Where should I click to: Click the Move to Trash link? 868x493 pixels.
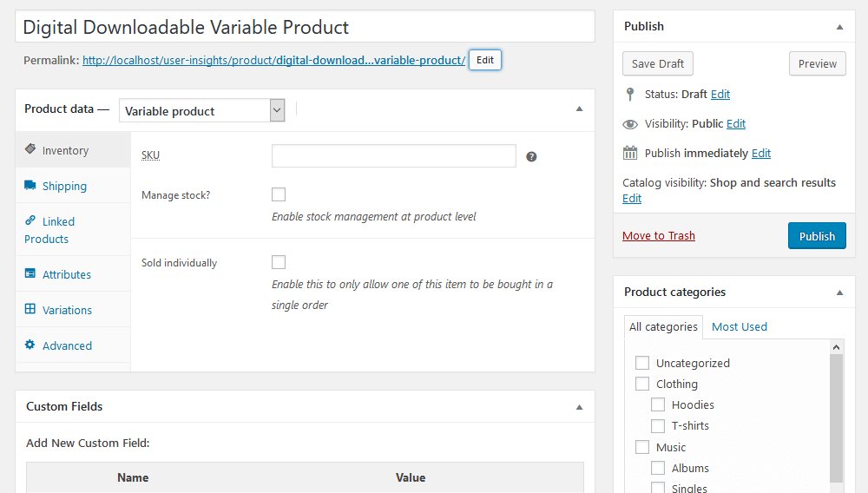[658, 236]
